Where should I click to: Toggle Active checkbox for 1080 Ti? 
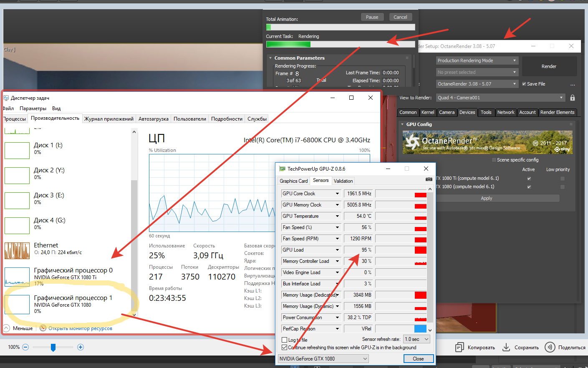tap(529, 179)
